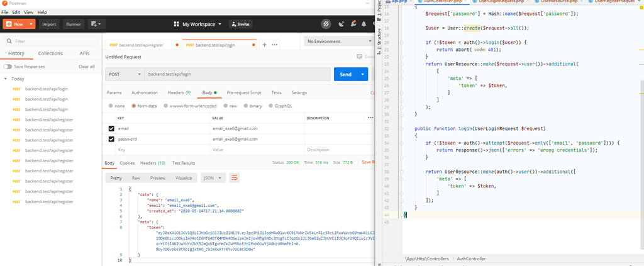The width and height of the screenshot is (644, 266).
Task: Click the Clear all link
Action: pos(87,67)
